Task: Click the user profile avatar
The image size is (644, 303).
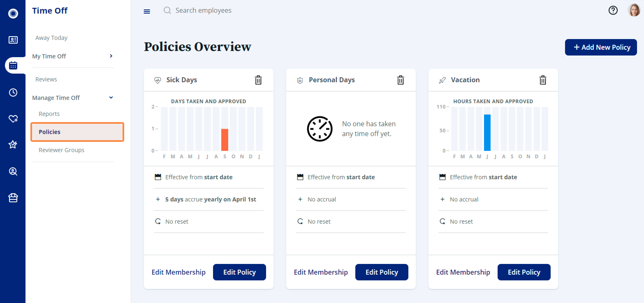Action: pyautogui.click(x=634, y=10)
